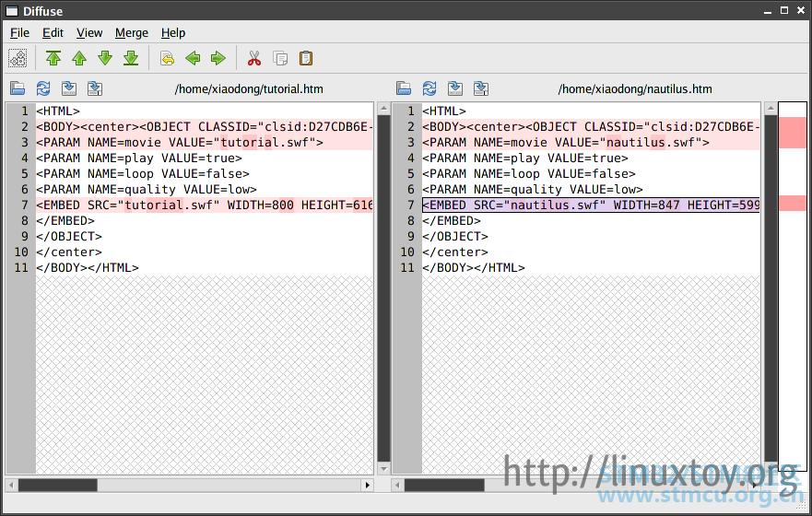The width and height of the screenshot is (812, 516).
Task: Maximize the Diffuse window
Action: 784,10
